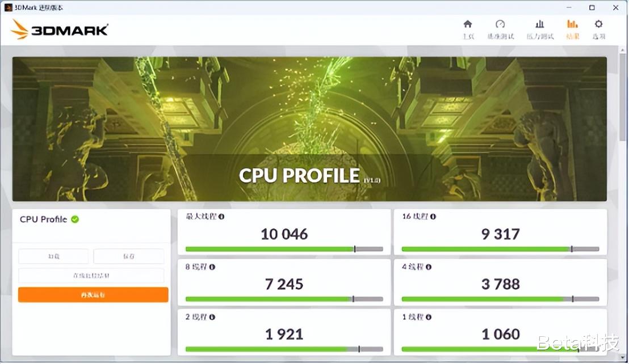The image size is (629, 364).
Task: Click the progress bar under score 7 245
Action: coord(284,299)
